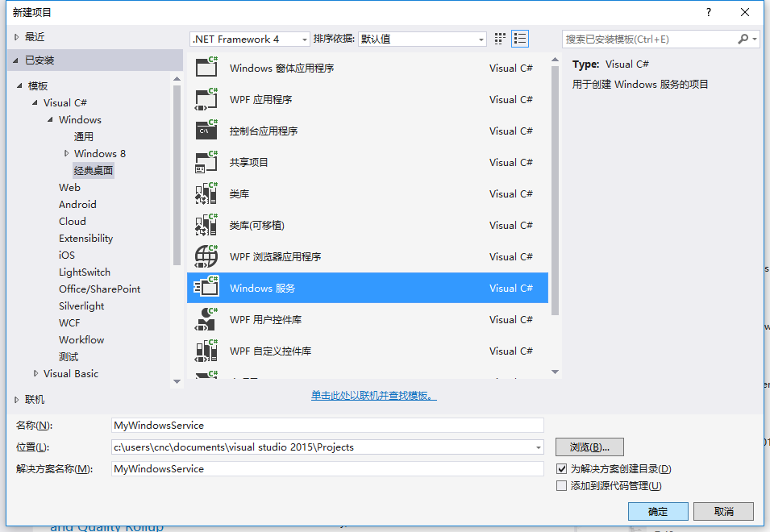The image size is (770, 532).
Task: Expand the 联机 section
Action: [17, 400]
